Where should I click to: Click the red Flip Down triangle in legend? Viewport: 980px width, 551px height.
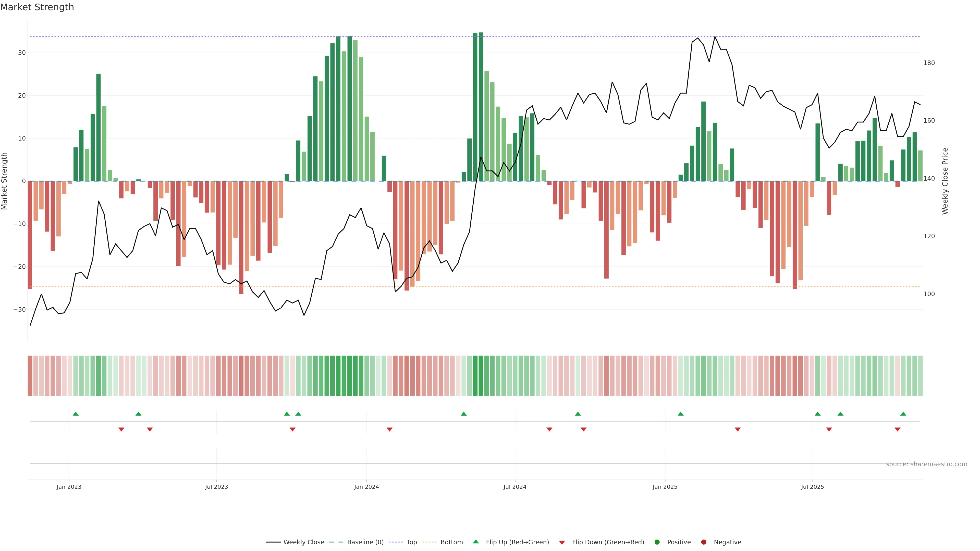point(562,542)
